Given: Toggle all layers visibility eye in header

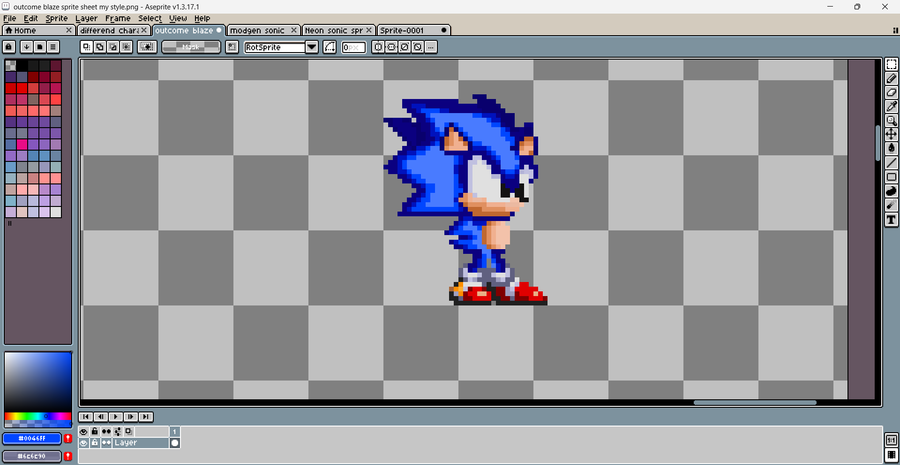Looking at the screenshot, I should pyautogui.click(x=84, y=431).
